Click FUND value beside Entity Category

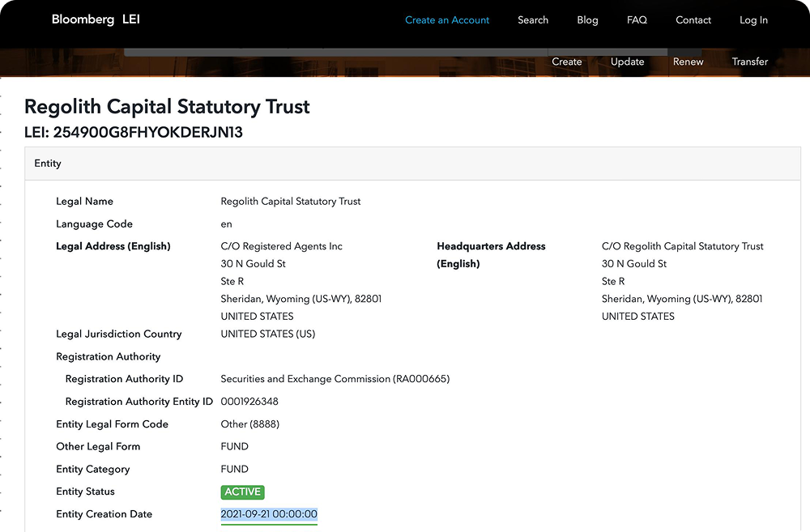click(x=235, y=469)
